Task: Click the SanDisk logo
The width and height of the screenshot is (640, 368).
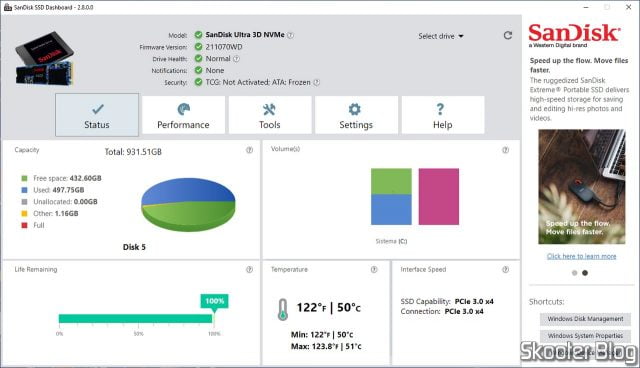Action: [574, 35]
